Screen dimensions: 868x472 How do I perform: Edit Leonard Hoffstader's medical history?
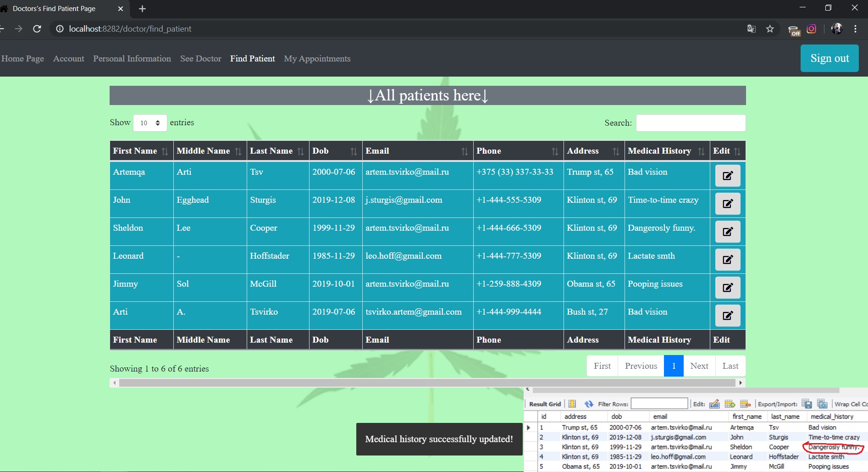pyautogui.click(x=727, y=260)
